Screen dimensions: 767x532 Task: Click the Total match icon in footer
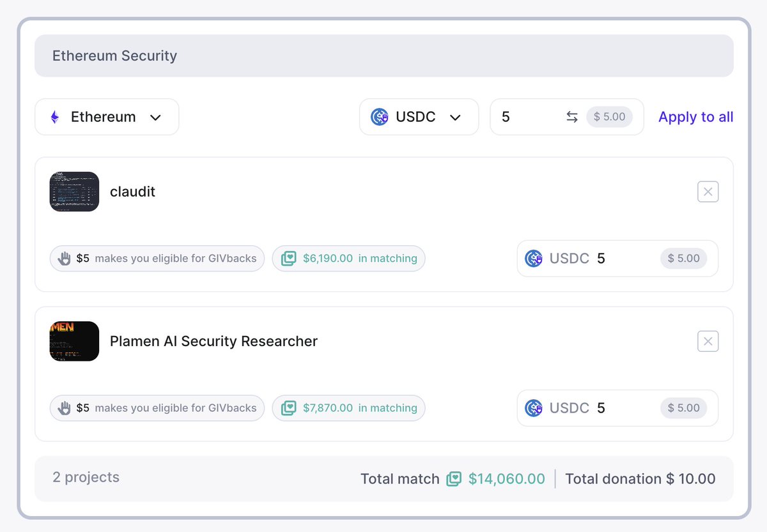tap(454, 479)
